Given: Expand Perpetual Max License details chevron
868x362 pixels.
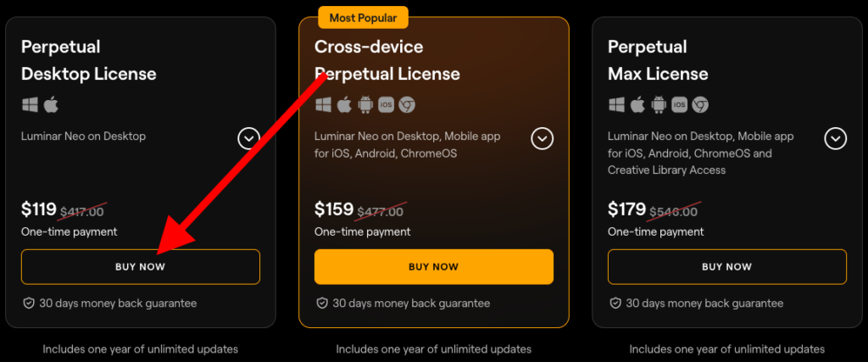Looking at the screenshot, I should click(x=835, y=138).
